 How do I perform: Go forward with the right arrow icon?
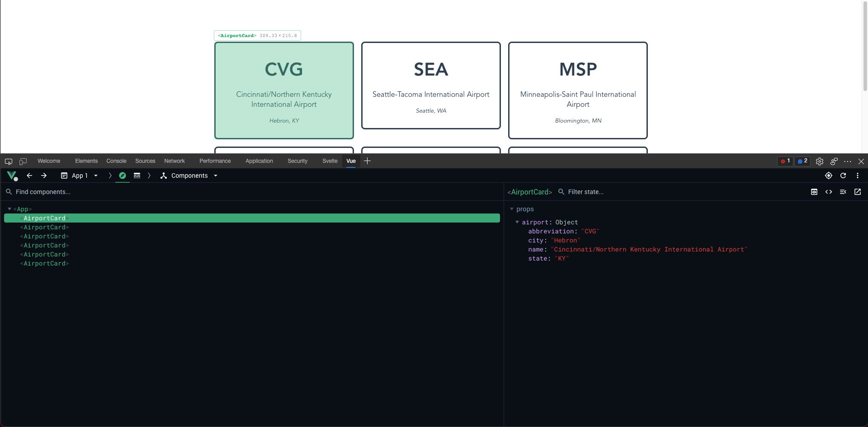click(44, 176)
